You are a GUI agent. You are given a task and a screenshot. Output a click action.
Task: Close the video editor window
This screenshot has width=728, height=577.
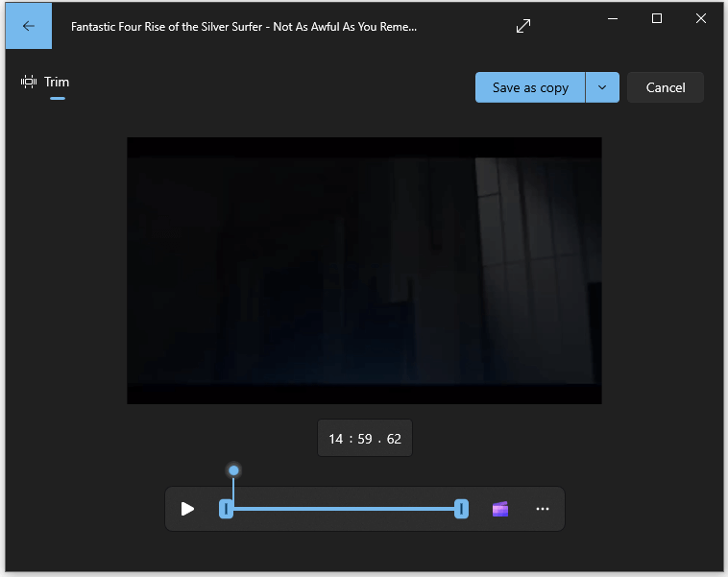pyautogui.click(x=700, y=18)
